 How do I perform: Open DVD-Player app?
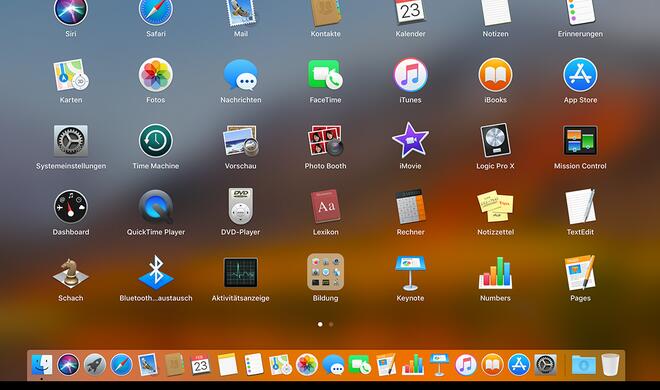241,206
